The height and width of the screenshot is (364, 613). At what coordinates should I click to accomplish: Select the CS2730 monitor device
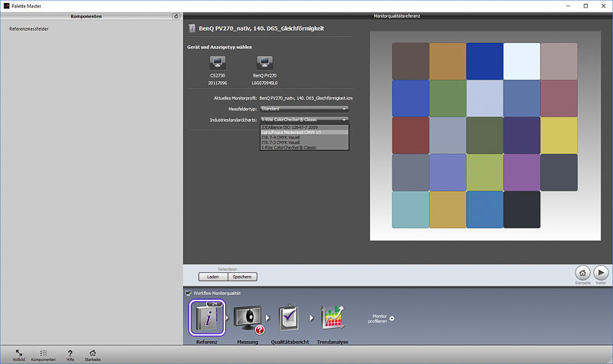[218, 64]
